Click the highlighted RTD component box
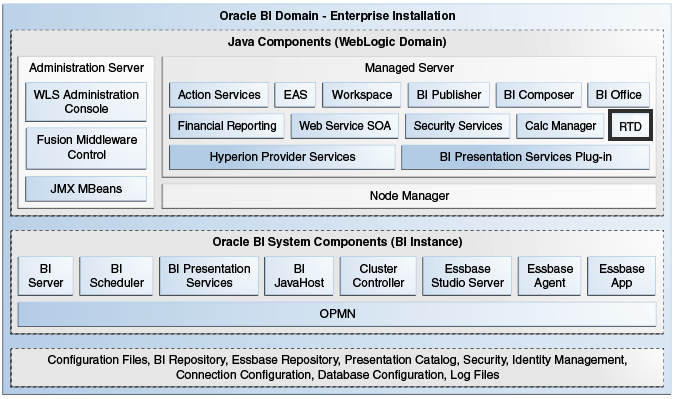This screenshot has width=675, height=399. click(630, 125)
